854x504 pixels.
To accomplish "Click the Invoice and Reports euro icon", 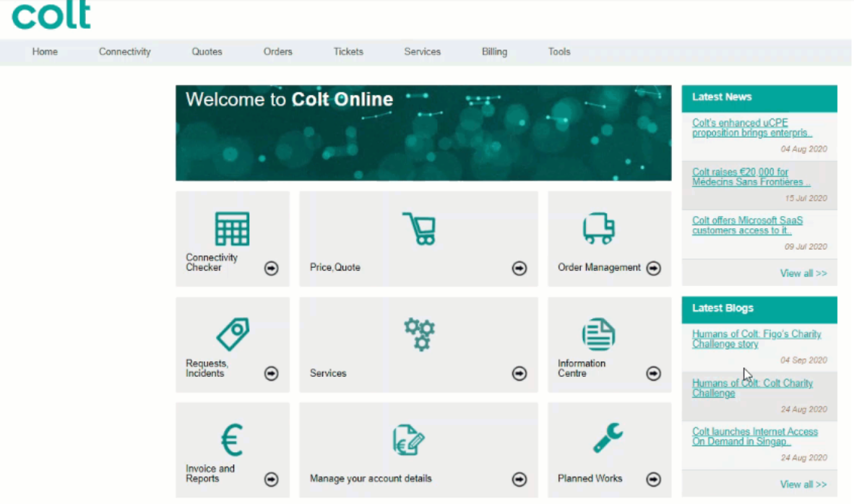I will [232, 440].
